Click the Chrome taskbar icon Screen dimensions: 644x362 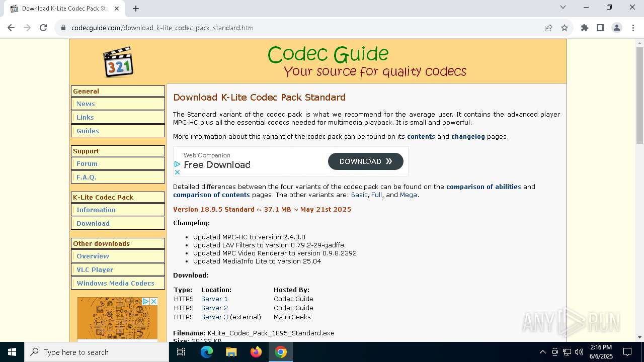[281, 352]
